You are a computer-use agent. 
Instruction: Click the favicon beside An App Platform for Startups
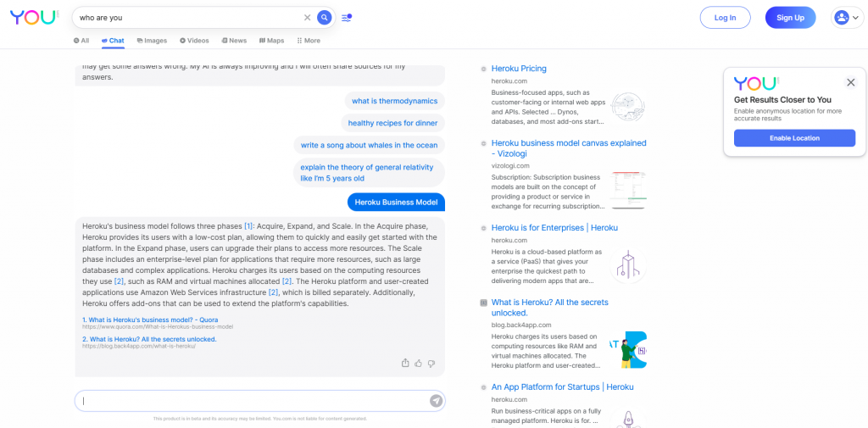click(x=483, y=387)
